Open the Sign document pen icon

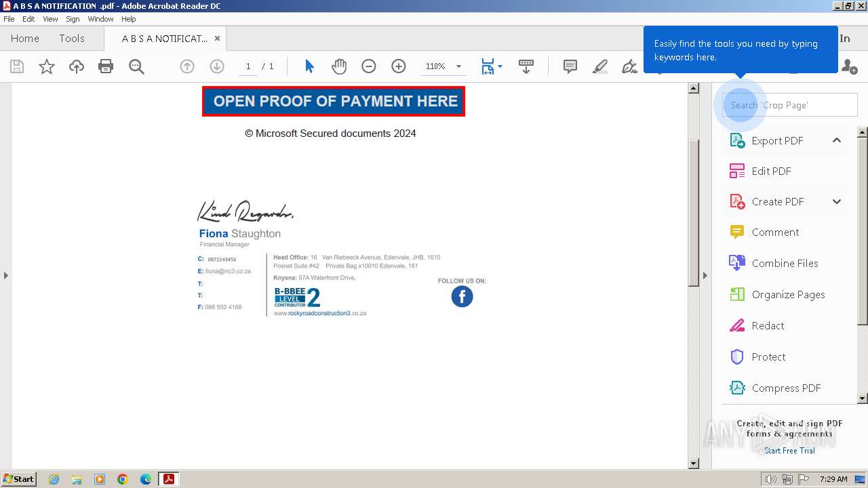[630, 66]
